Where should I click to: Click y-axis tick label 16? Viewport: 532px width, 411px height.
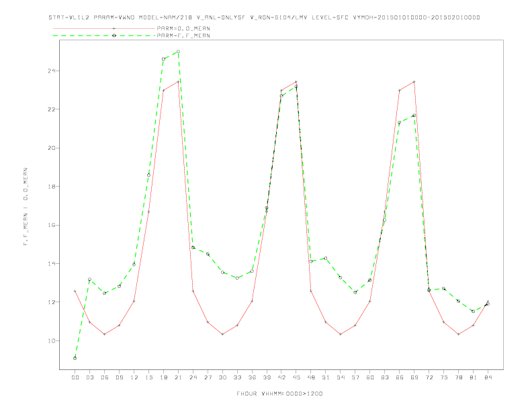point(52,225)
